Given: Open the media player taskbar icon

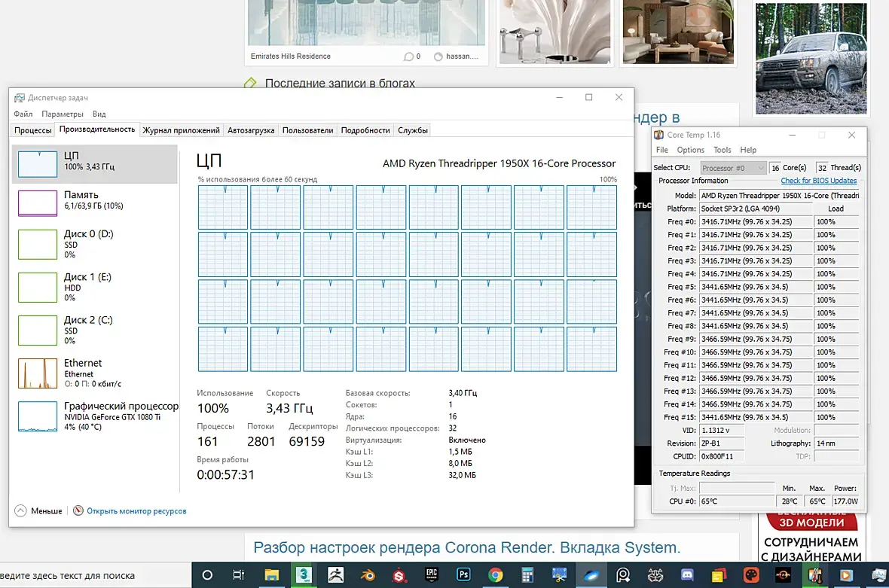Looking at the screenshot, I should point(847,575).
